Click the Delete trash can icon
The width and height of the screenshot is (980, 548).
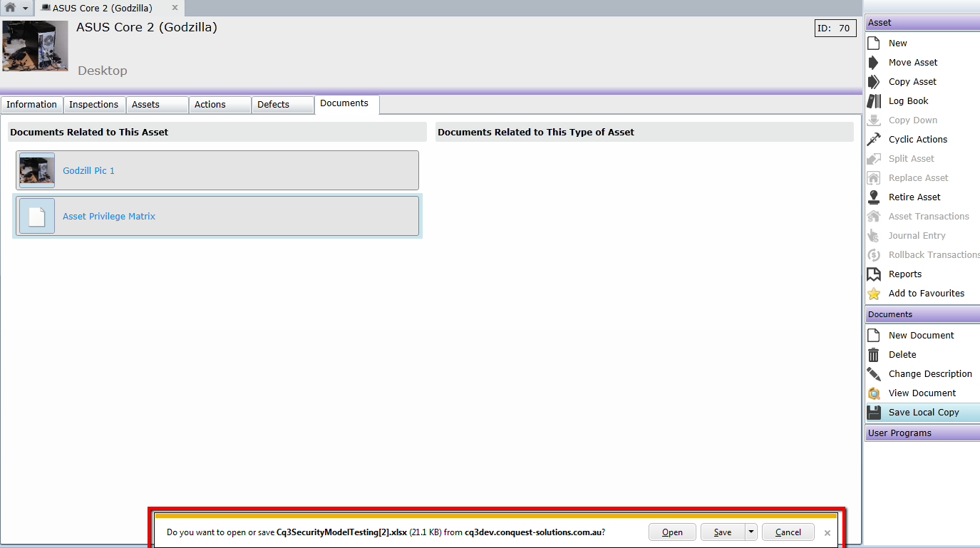point(873,354)
